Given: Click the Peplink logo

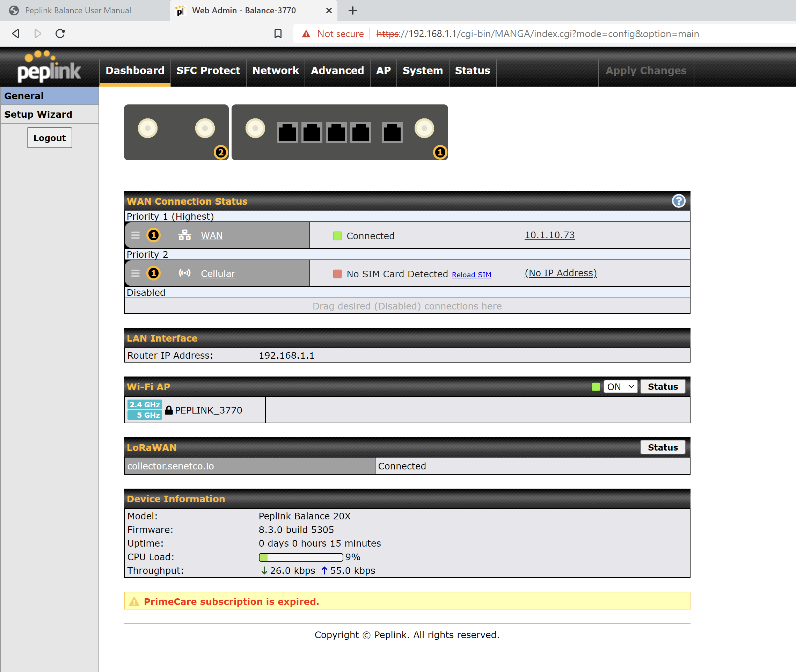Looking at the screenshot, I should click(x=49, y=67).
